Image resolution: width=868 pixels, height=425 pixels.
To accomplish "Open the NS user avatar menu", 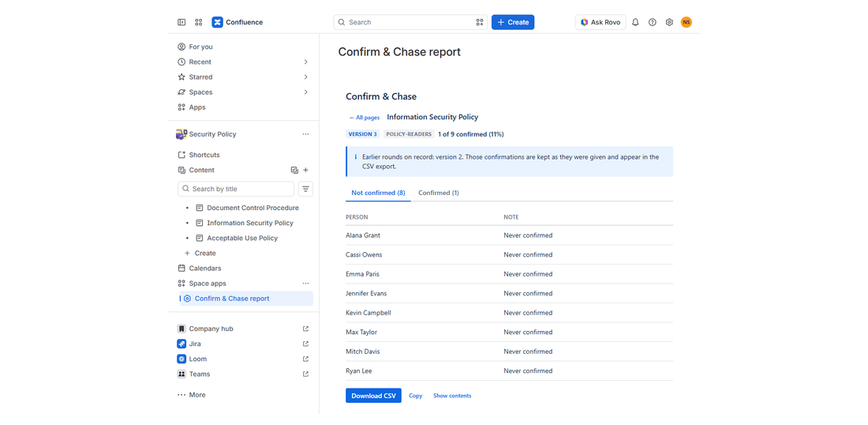I will click(687, 22).
